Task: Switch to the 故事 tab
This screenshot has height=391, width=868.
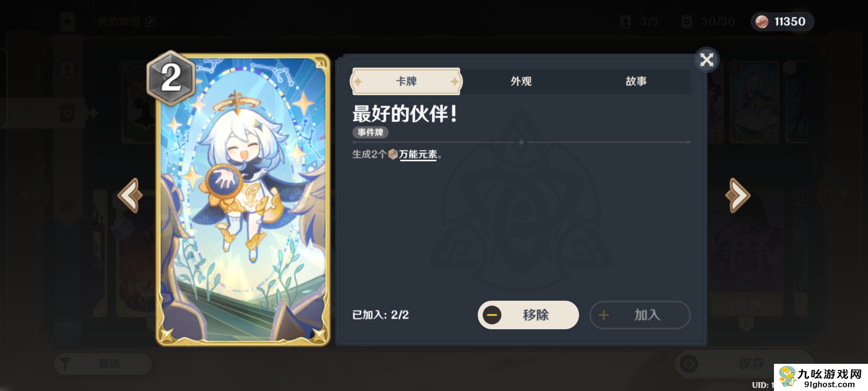Action: tap(636, 81)
